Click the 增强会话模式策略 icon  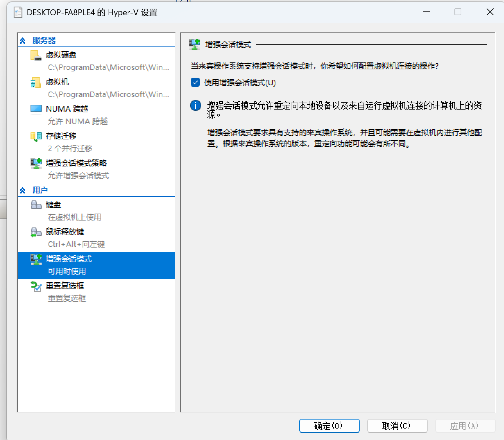36,163
